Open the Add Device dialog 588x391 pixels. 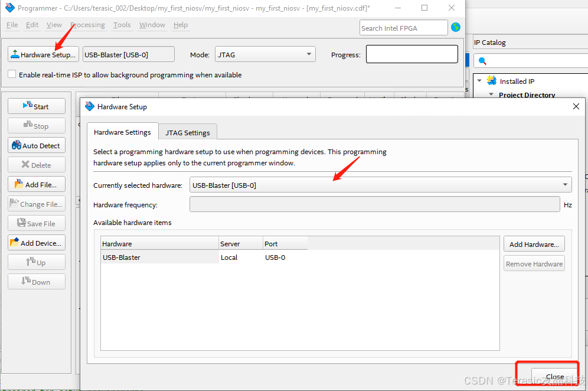[x=37, y=243]
